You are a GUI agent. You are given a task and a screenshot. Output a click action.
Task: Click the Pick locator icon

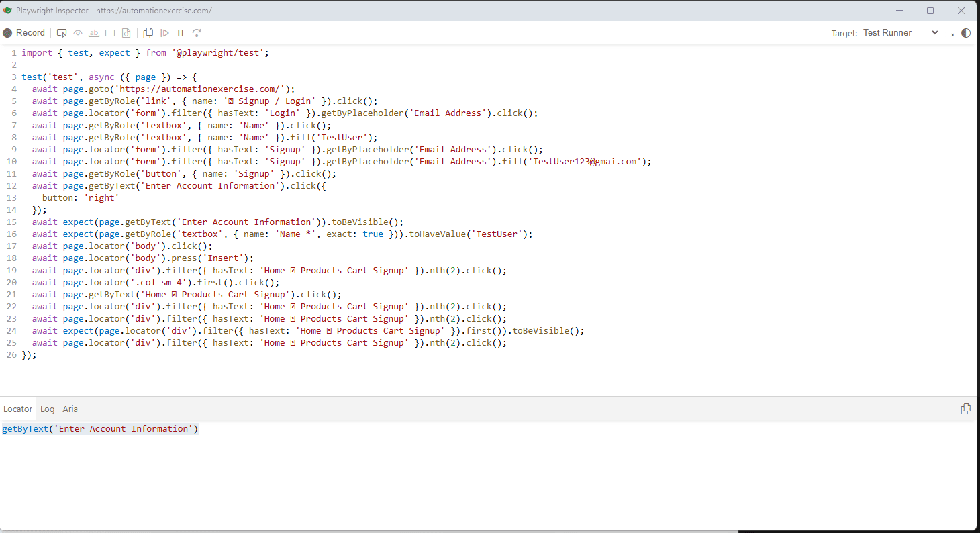(x=62, y=33)
